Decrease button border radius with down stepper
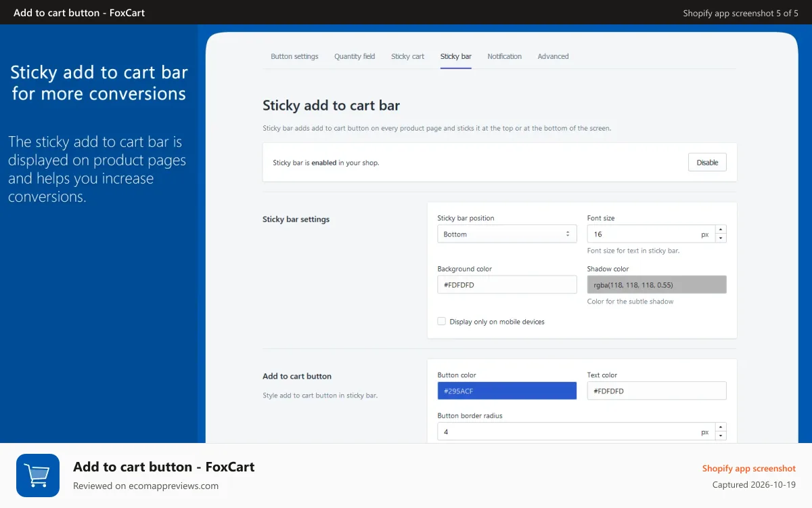Viewport: 812px width, 508px height. 721,436
